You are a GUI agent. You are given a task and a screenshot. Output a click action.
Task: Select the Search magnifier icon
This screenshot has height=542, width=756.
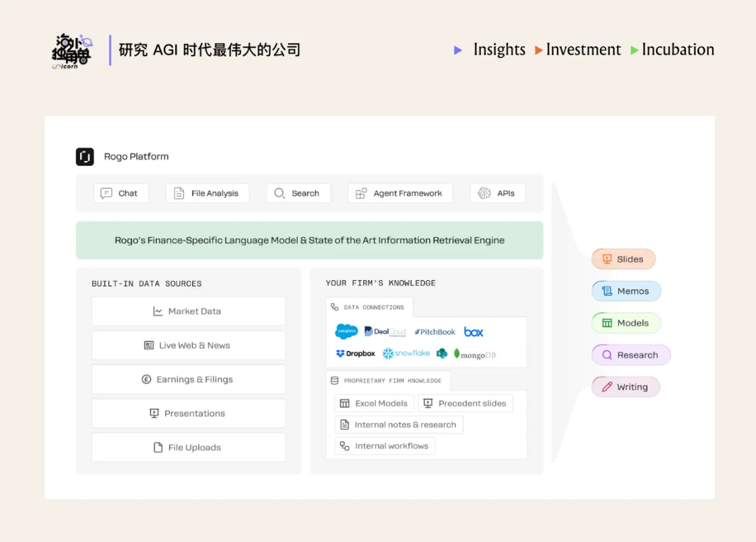[x=279, y=193]
